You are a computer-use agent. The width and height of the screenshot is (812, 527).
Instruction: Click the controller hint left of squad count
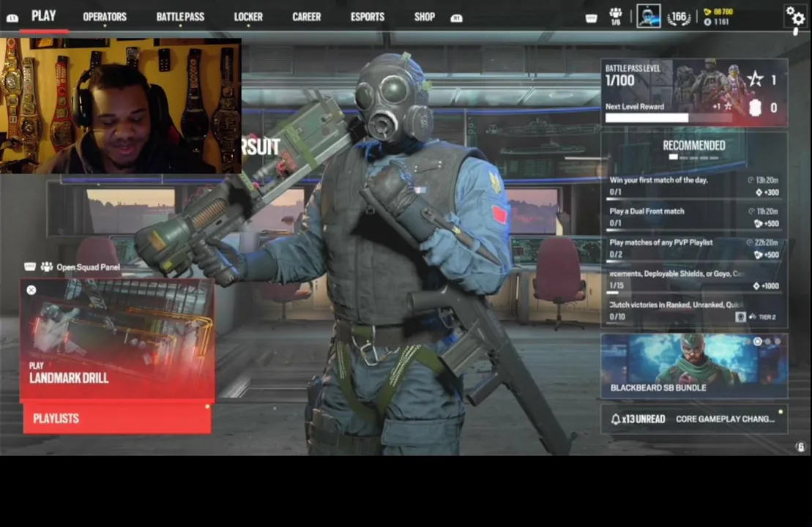click(x=591, y=18)
